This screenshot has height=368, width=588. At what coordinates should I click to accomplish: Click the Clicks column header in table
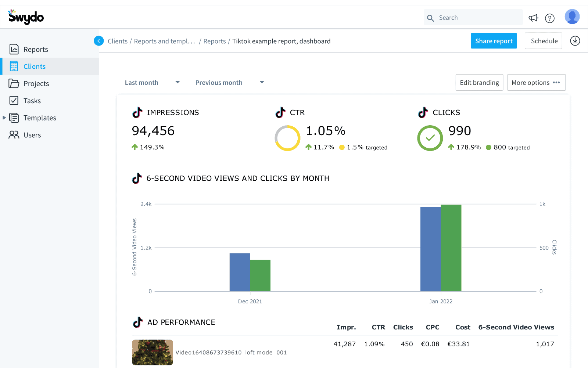(403, 327)
